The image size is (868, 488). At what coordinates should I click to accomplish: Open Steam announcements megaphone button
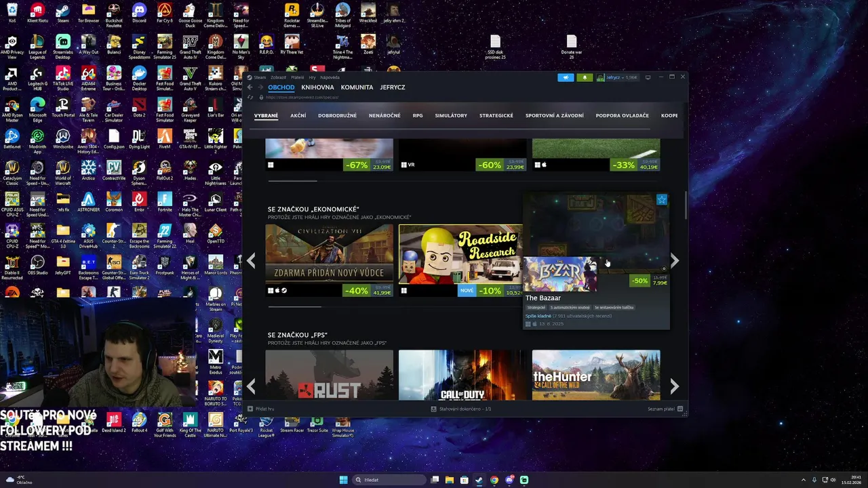[x=566, y=77]
